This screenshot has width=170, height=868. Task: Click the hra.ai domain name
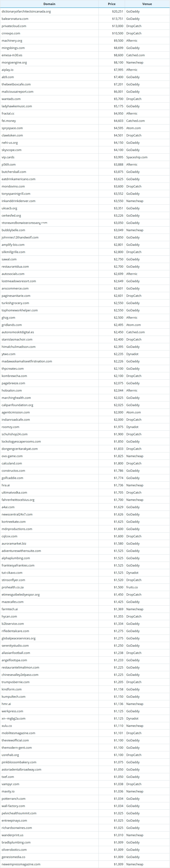(6, 485)
